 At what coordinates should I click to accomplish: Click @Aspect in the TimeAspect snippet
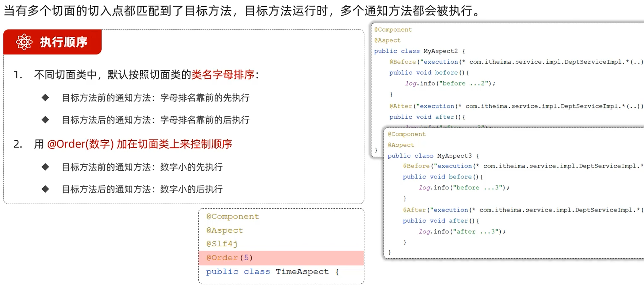click(x=225, y=231)
